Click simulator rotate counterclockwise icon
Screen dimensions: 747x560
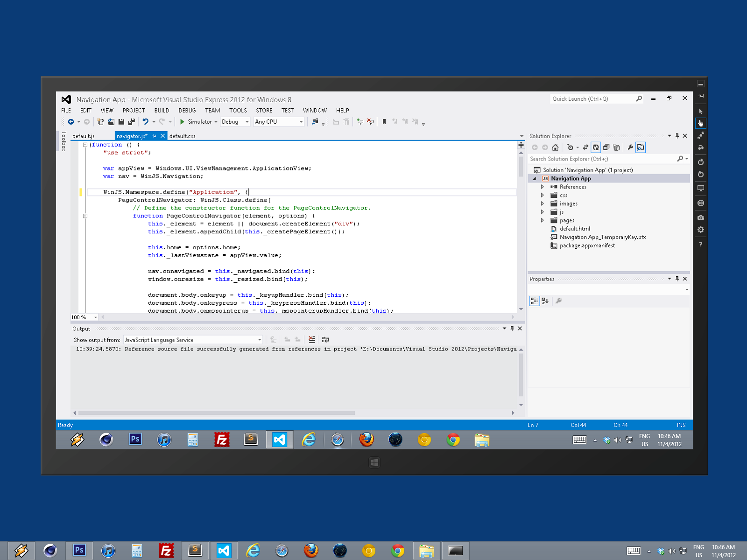701,174
